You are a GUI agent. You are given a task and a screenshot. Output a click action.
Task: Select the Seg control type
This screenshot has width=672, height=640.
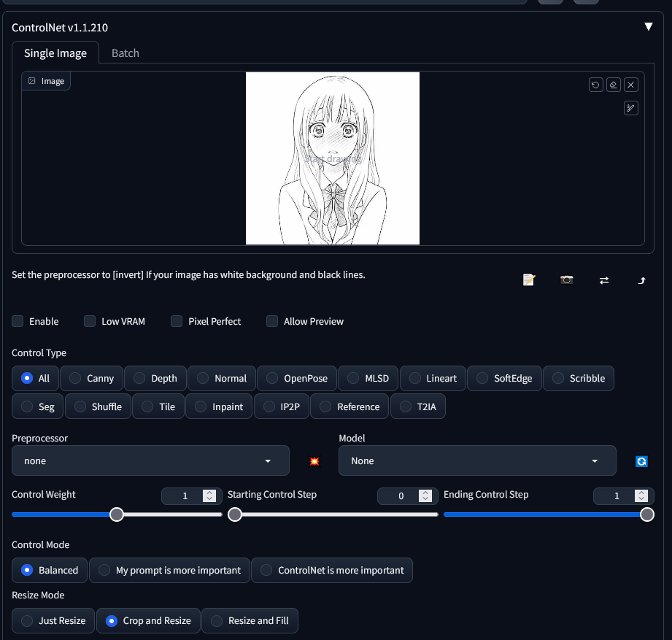(x=38, y=406)
